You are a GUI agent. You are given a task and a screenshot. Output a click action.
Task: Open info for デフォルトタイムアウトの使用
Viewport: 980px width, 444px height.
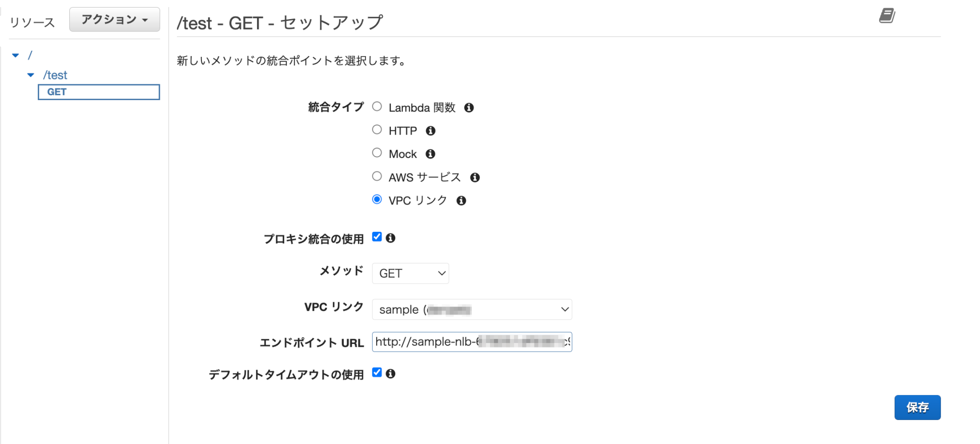tap(390, 374)
